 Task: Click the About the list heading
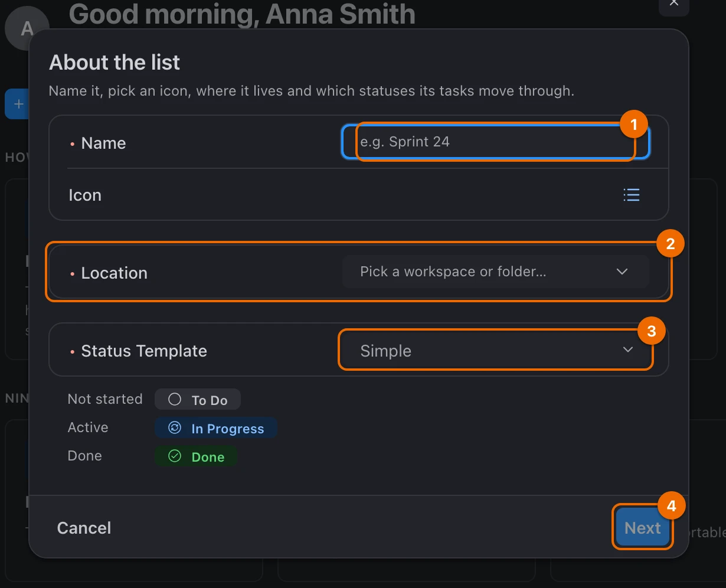[115, 63]
